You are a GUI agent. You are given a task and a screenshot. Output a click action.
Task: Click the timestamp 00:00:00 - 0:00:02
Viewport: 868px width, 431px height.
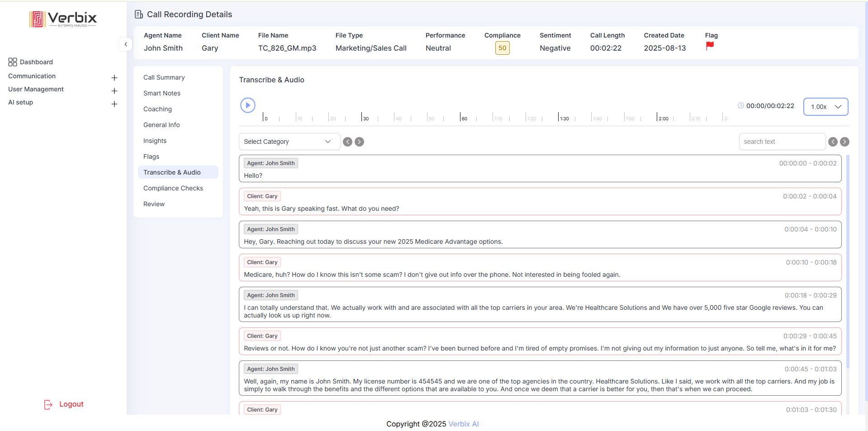(808, 163)
